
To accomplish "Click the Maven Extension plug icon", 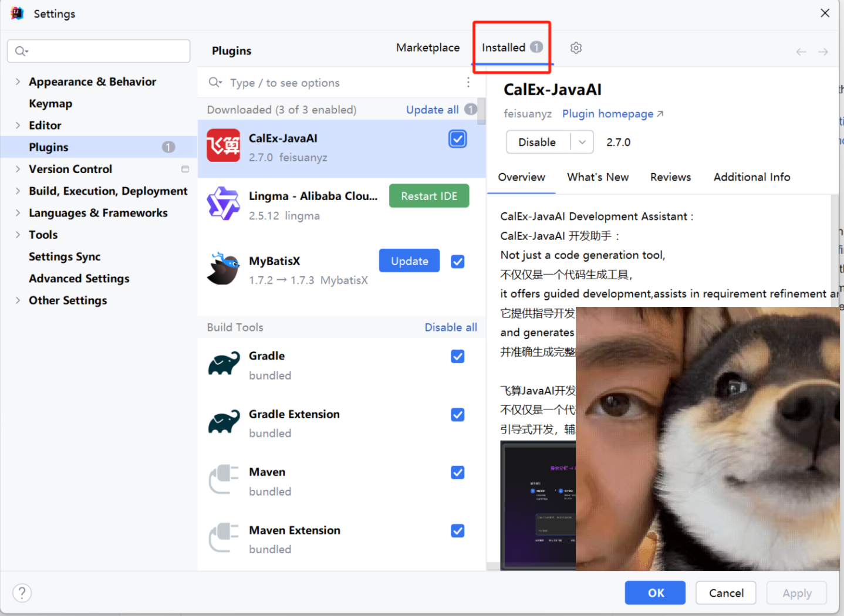I will pos(224,538).
